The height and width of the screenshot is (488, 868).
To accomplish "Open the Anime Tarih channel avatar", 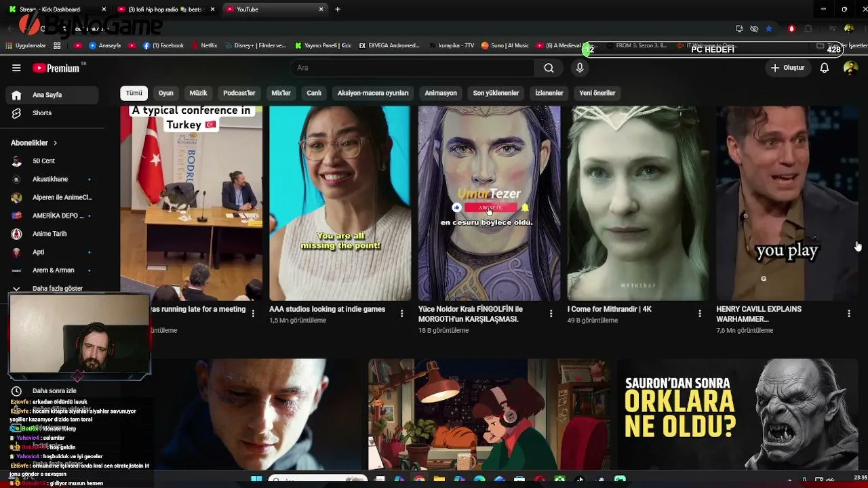I will click(x=17, y=234).
